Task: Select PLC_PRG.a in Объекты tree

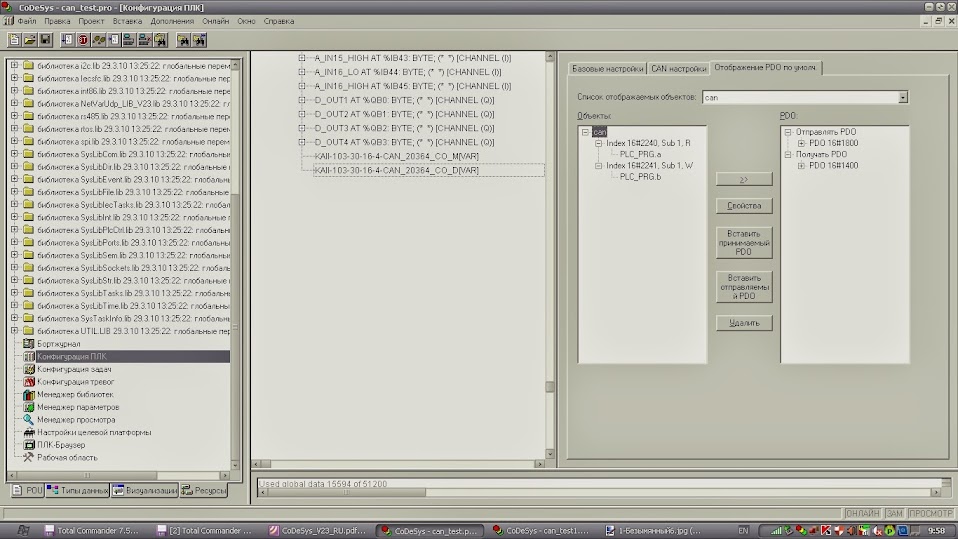Action: click(x=640, y=154)
